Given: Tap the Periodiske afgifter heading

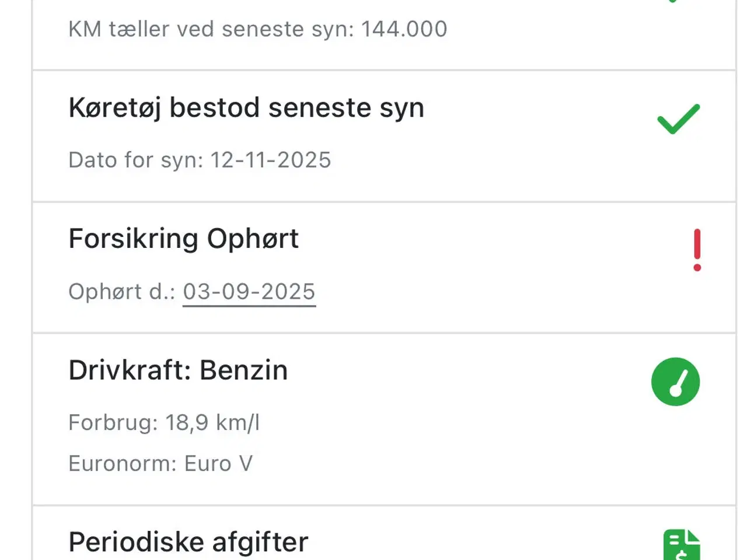Looking at the screenshot, I should click(x=188, y=542).
